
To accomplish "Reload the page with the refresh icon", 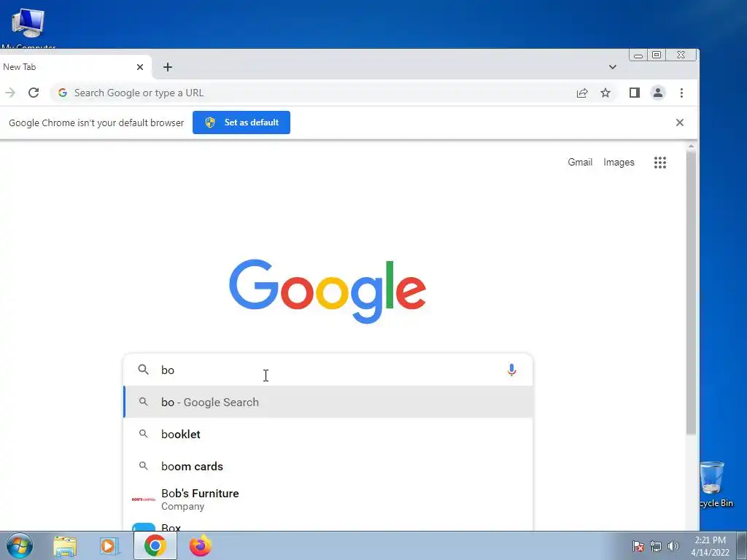I will tap(34, 93).
